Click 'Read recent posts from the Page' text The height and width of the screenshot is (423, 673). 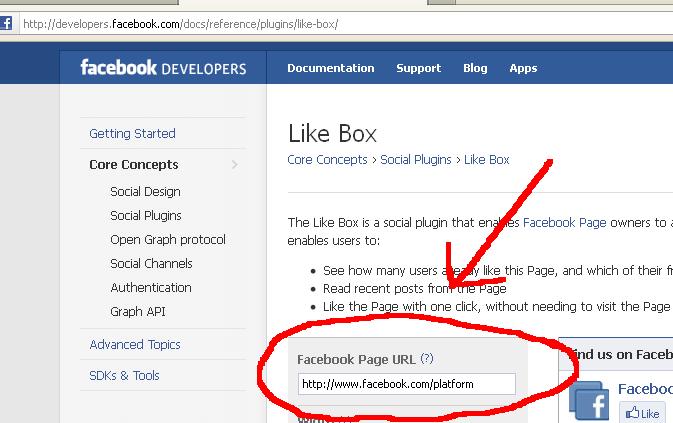point(415,289)
